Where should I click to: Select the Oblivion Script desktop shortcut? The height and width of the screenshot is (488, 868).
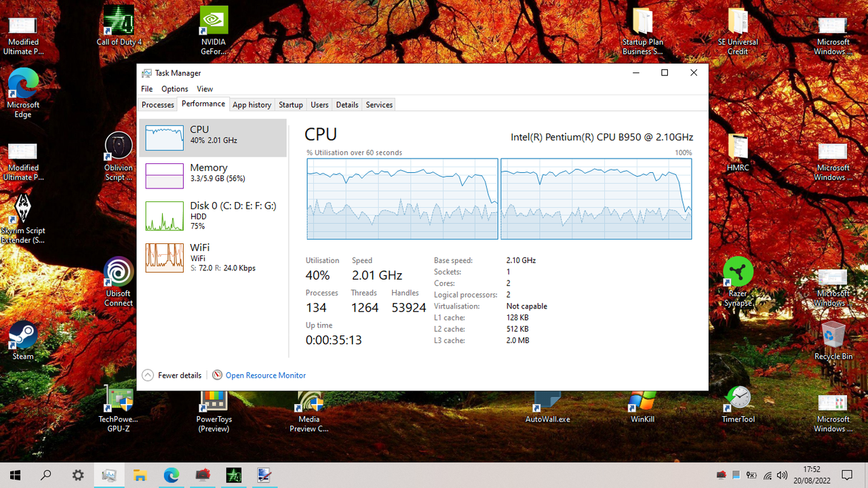click(119, 157)
